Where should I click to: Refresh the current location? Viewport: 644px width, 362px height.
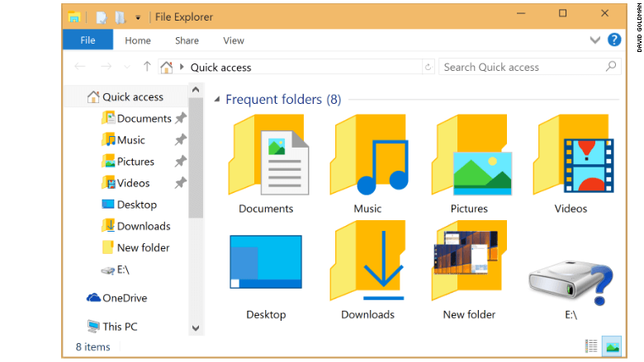click(x=428, y=67)
